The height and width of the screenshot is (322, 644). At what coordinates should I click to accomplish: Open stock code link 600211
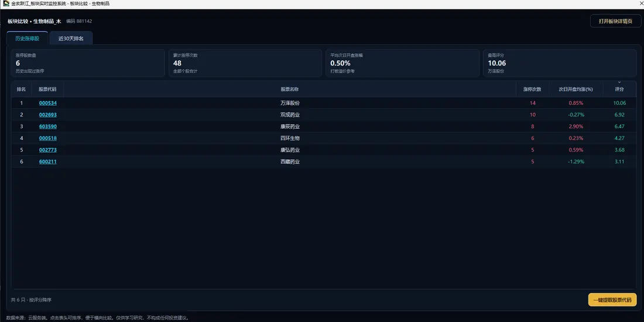coord(47,162)
